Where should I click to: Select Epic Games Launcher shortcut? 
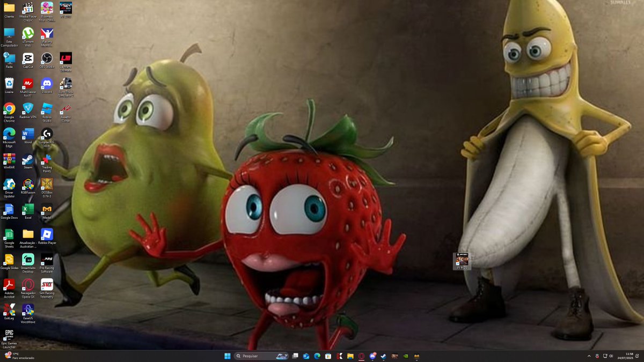click(9, 339)
